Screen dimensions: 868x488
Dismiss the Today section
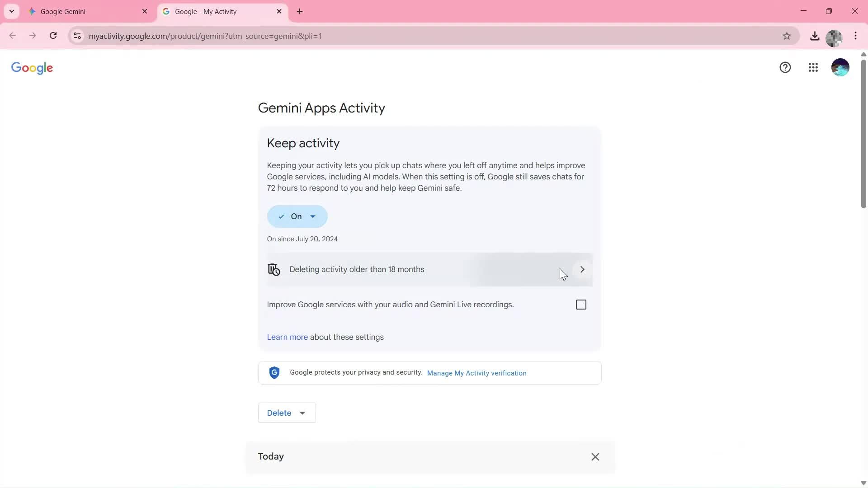pyautogui.click(x=595, y=457)
